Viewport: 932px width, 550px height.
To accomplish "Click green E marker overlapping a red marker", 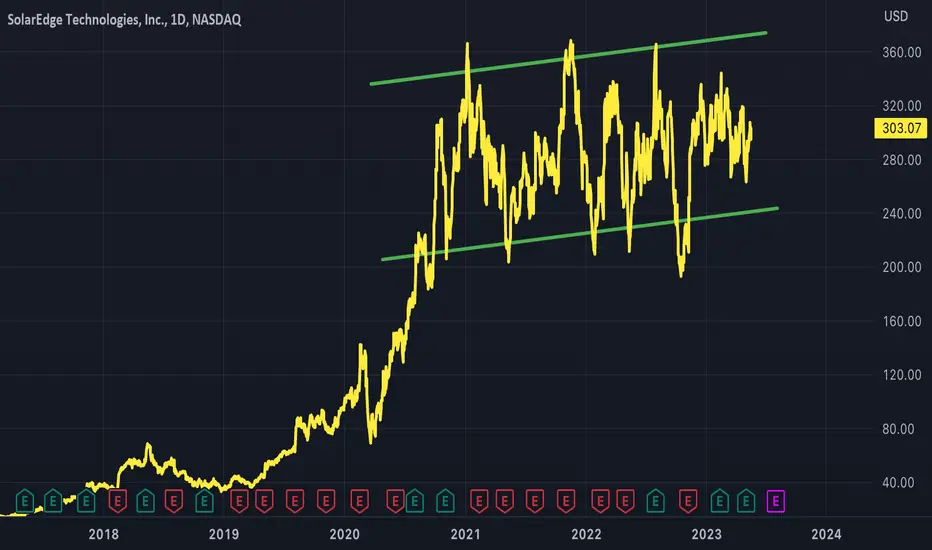I will (x=414, y=501).
